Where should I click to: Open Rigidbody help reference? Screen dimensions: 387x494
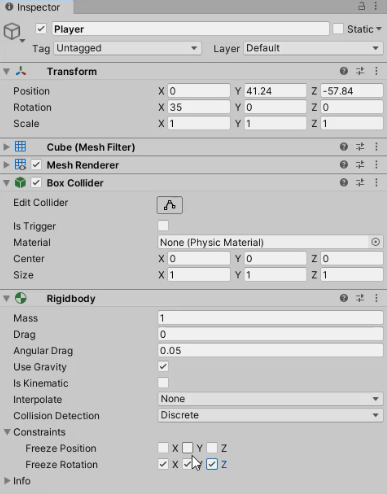[344, 298]
